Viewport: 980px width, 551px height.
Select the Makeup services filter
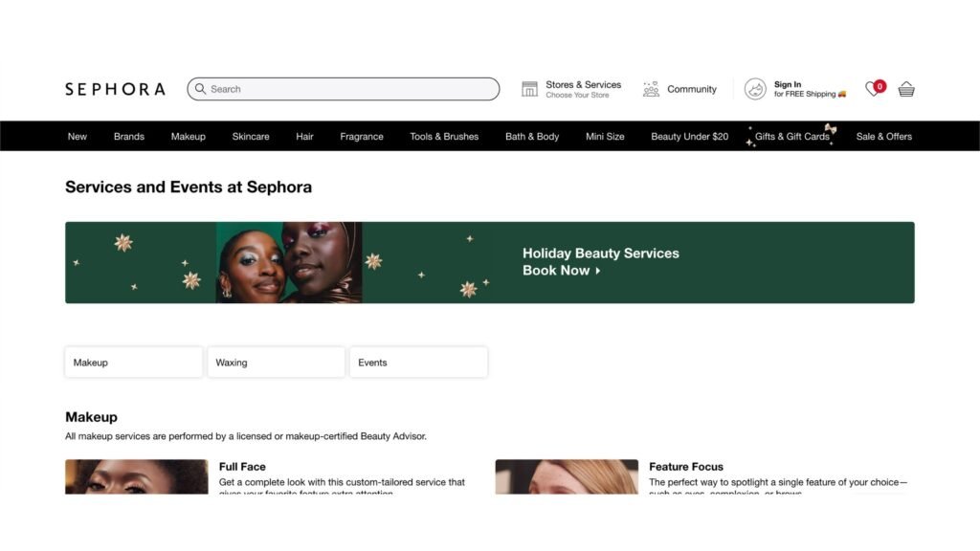pos(134,363)
